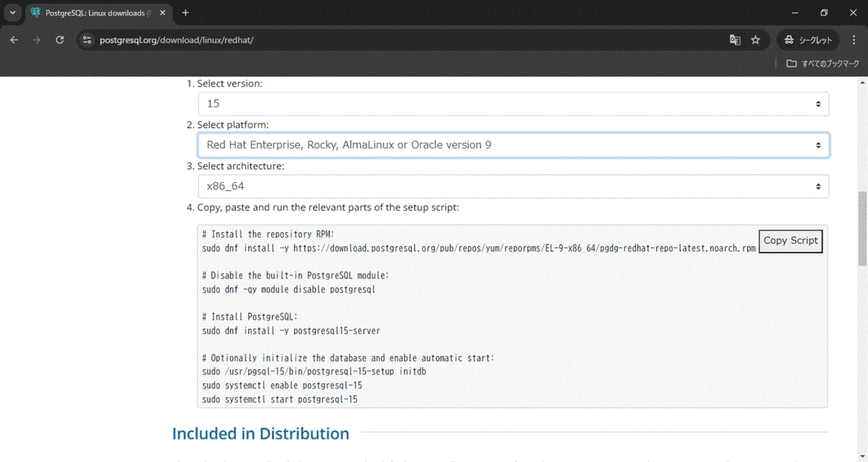Select the PostgreSQL: Linux downloads tab

(x=98, y=13)
